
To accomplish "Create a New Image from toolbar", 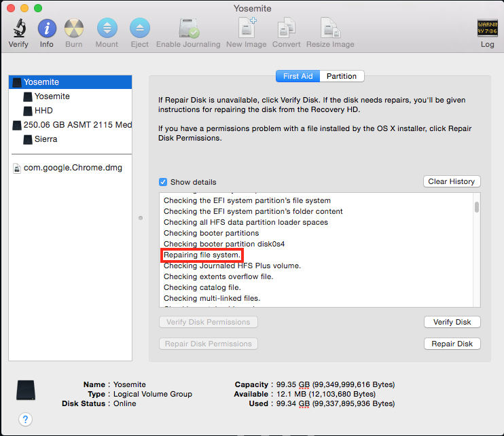I will pos(247,27).
